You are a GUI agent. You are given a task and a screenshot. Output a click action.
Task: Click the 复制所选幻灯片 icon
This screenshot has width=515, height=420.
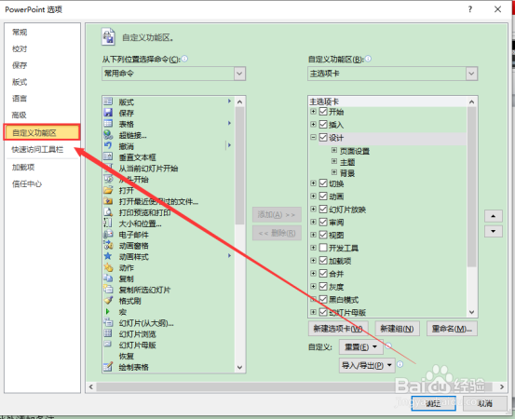[x=108, y=290]
